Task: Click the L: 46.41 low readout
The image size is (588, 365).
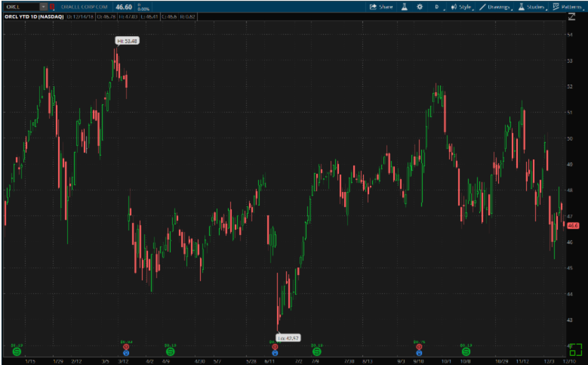Action: point(149,17)
